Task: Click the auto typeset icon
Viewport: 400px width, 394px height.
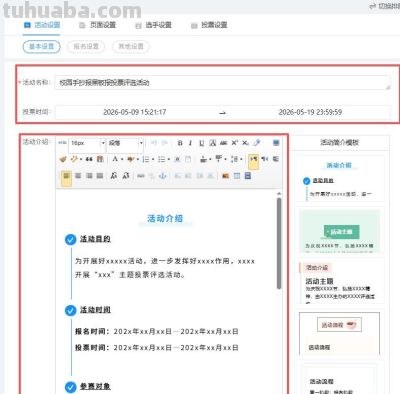Action: [x=74, y=159]
